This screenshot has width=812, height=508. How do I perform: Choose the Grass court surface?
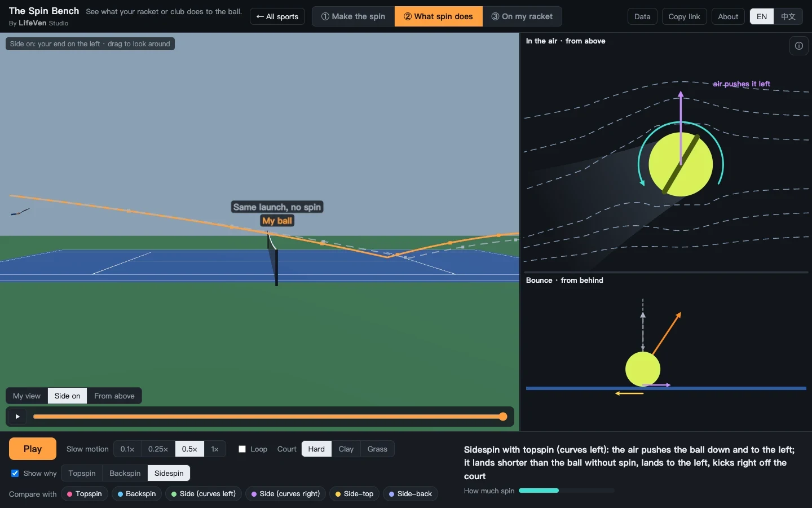pyautogui.click(x=377, y=449)
